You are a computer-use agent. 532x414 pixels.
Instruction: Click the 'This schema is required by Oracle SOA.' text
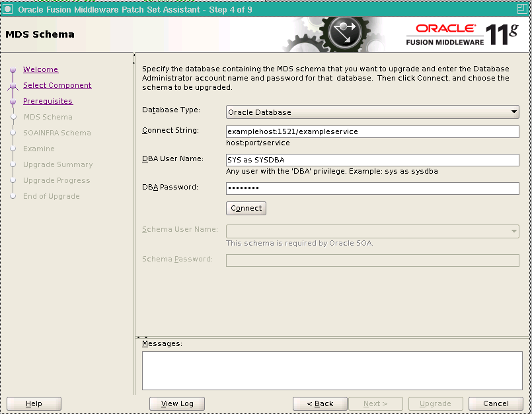coord(299,243)
